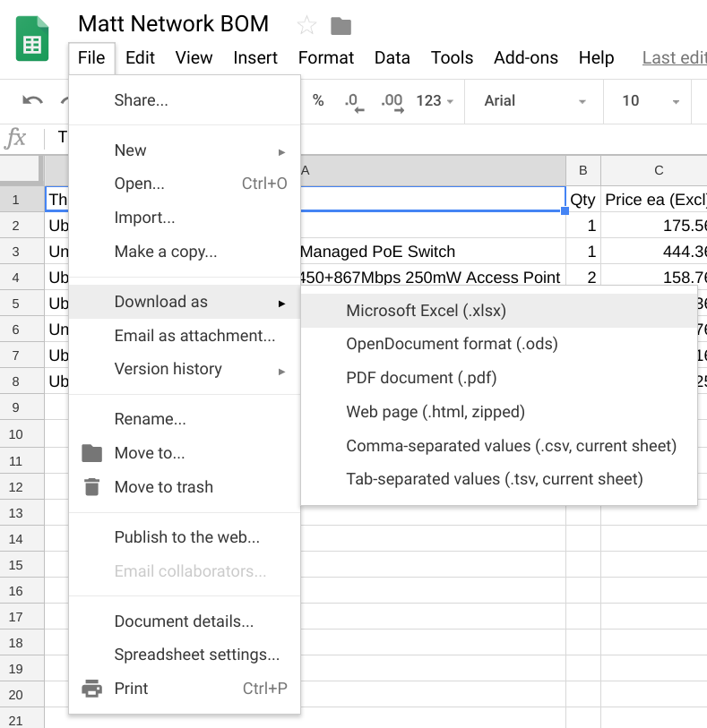Click Make a copy... in File menu
The image size is (707, 728).
(x=166, y=252)
